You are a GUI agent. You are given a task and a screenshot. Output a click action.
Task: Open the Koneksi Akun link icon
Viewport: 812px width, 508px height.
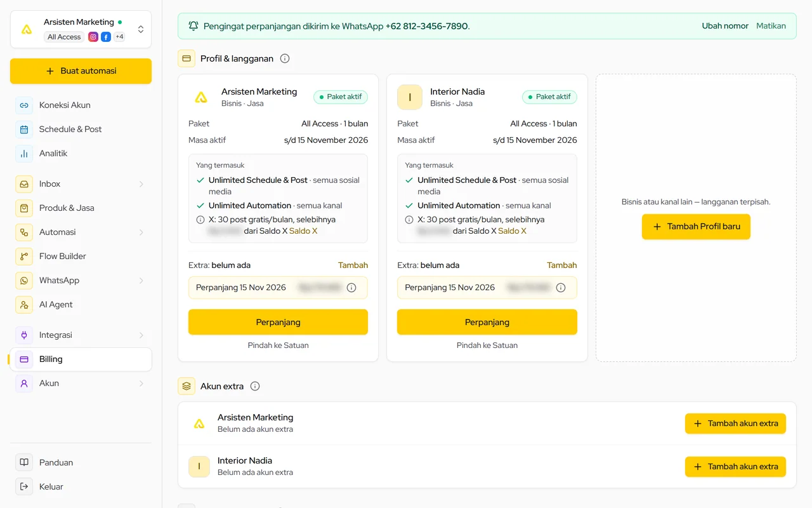(24, 105)
